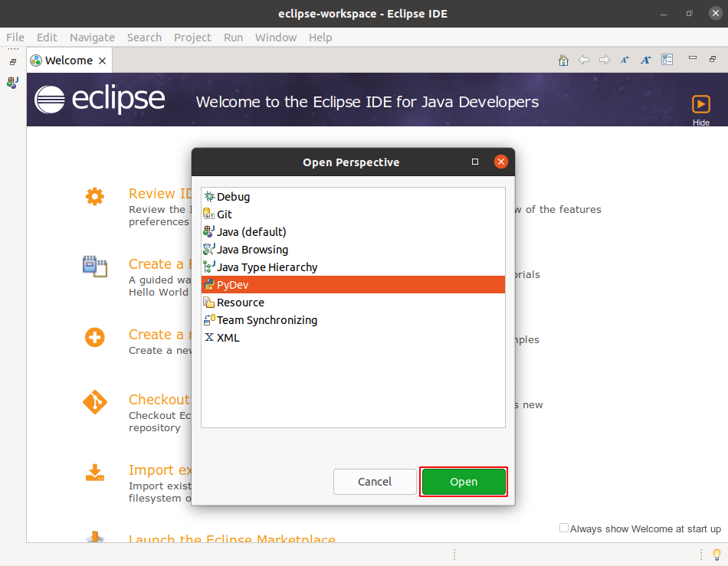Restore the minimized side panel
The height and width of the screenshot is (566, 728).
[x=13, y=62]
